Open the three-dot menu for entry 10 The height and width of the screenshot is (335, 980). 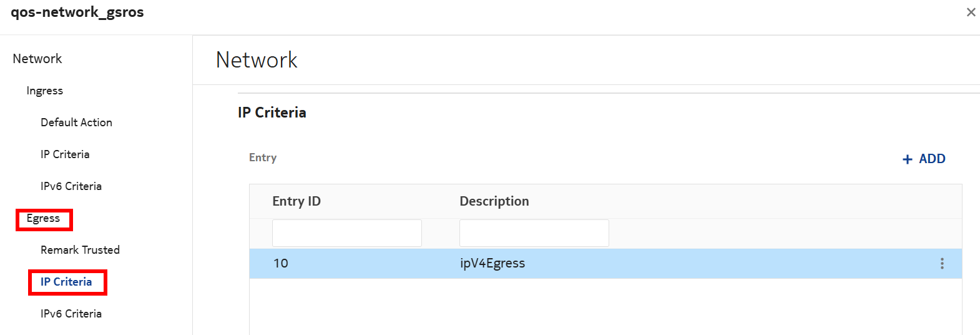click(x=942, y=264)
